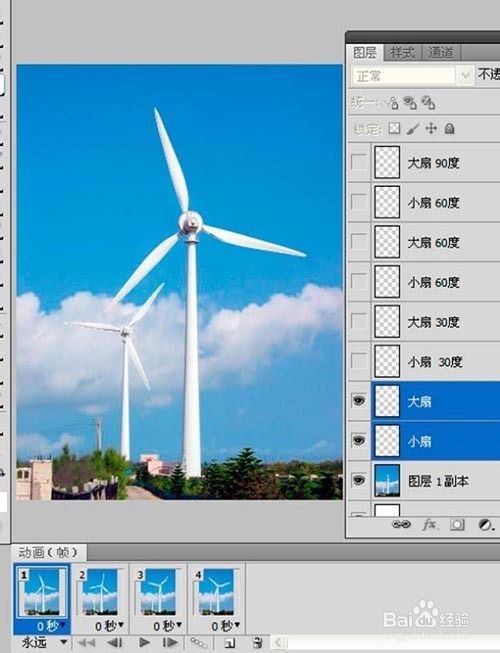Screen dimensions: 500x653
Task: Click the tween frames icon in animation panel
Action: tap(199, 642)
